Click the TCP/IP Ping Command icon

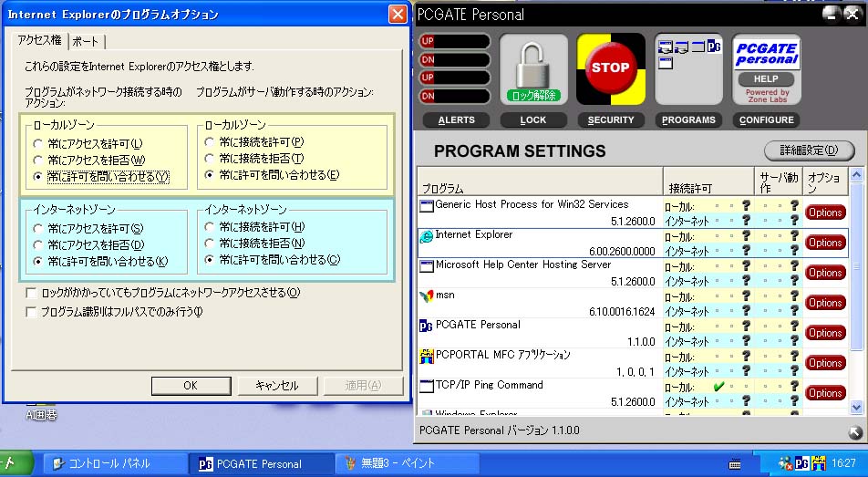click(x=427, y=386)
